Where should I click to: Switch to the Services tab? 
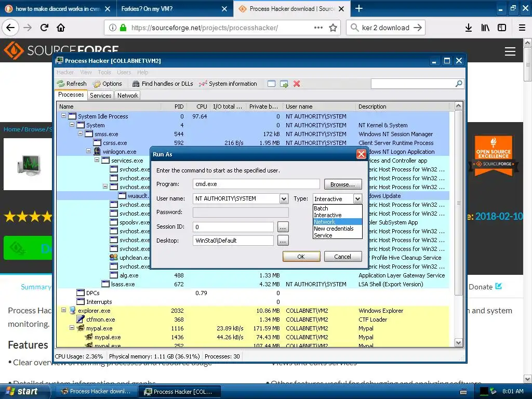click(x=100, y=96)
